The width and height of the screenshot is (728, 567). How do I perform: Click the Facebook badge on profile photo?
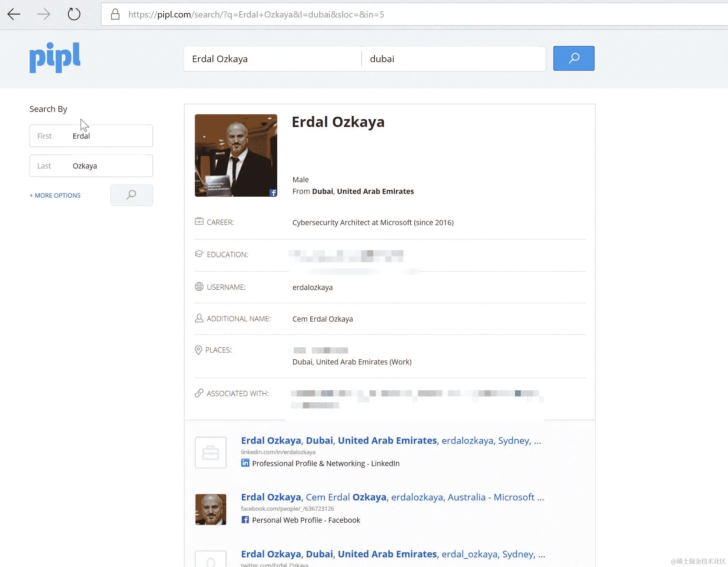tap(273, 193)
